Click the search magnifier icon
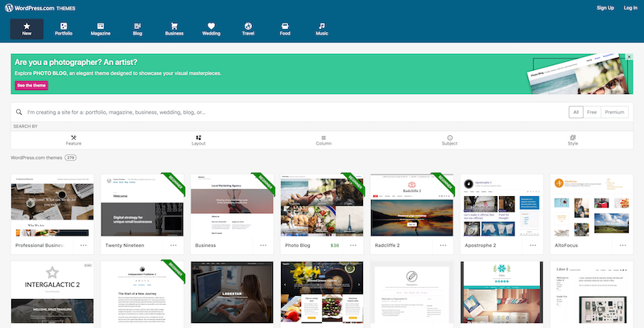This screenshot has width=644, height=328. coord(19,112)
